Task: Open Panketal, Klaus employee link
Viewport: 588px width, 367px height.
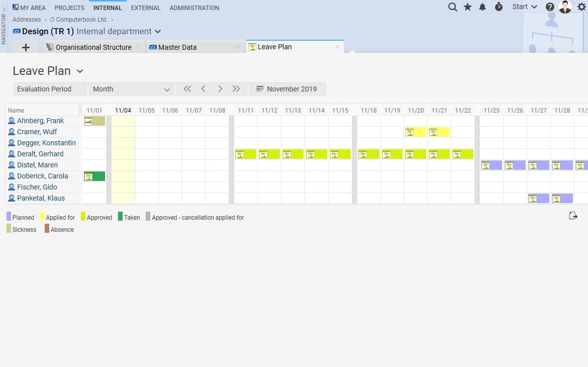Action: (x=41, y=198)
